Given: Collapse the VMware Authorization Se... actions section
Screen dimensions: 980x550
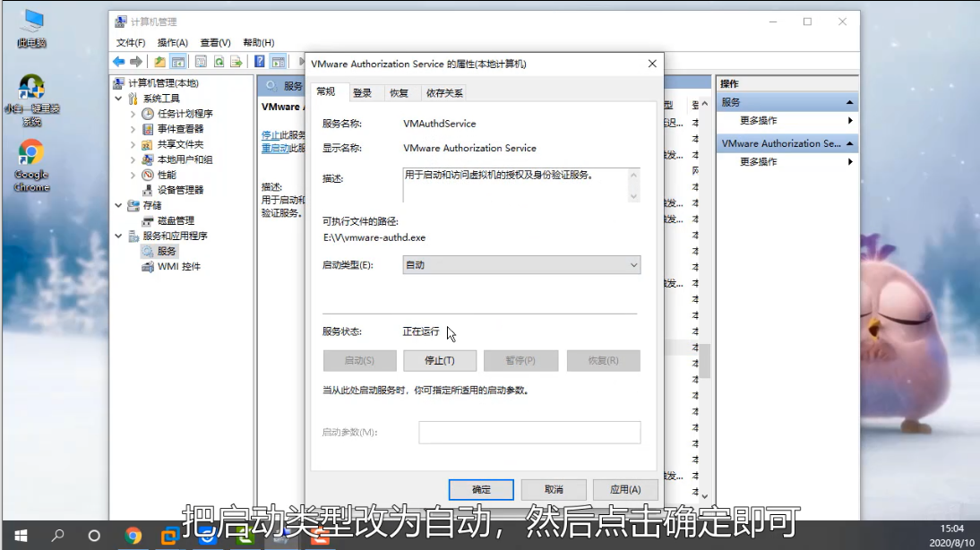Looking at the screenshot, I should 850,143.
